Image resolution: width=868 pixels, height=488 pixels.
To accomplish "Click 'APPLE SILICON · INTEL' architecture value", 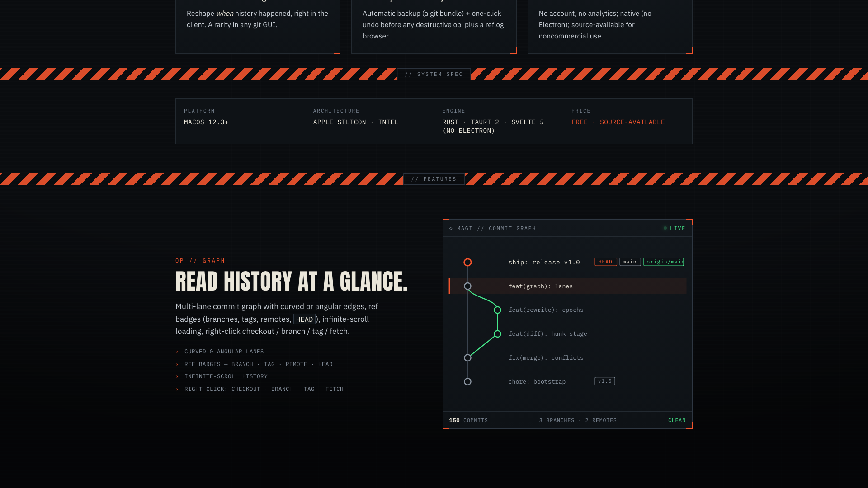I will [x=355, y=122].
